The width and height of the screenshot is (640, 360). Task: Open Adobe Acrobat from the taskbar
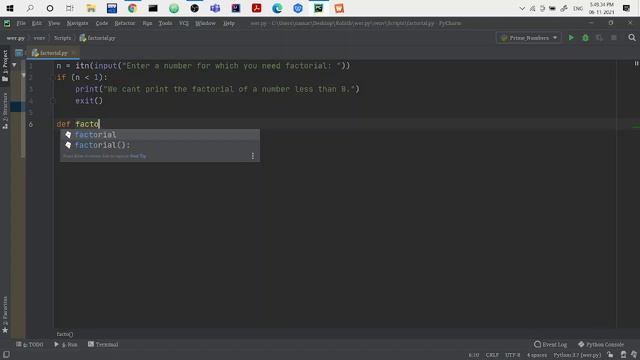256,8
